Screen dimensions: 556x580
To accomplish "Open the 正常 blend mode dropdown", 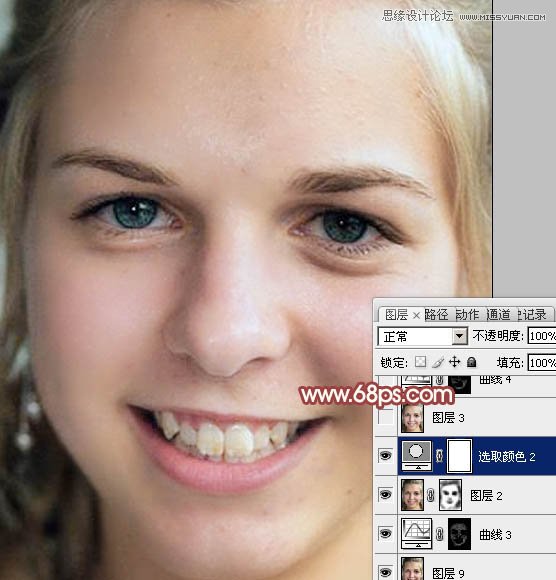I will [x=459, y=337].
